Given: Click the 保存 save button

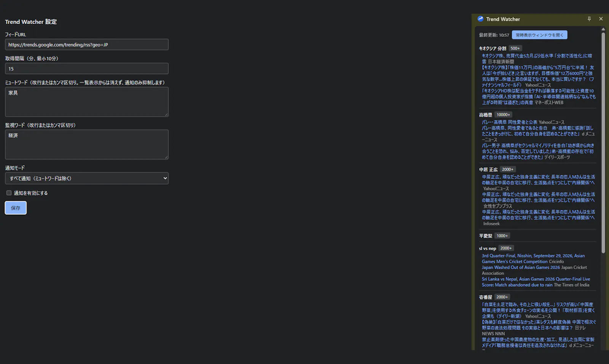Looking at the screenshot, I should 16,208.
